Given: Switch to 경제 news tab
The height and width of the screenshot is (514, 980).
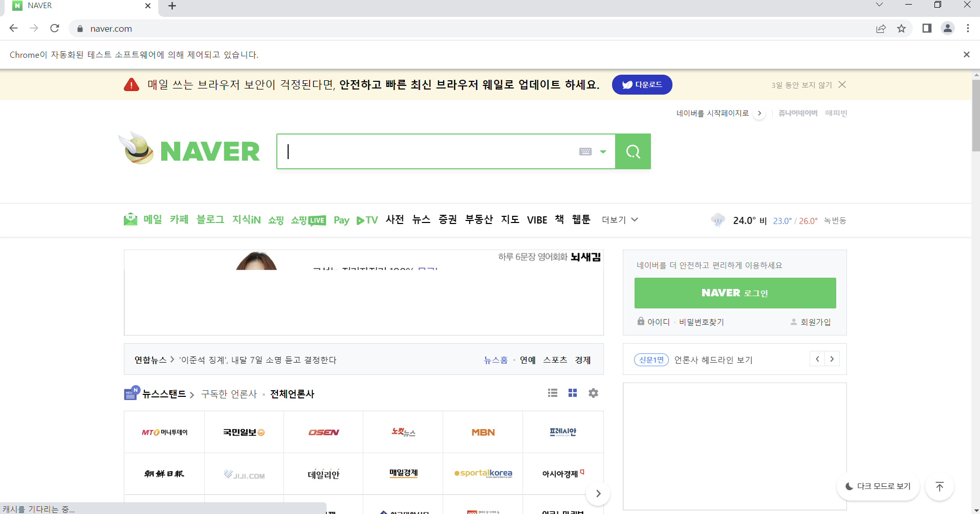Looking at the screenshot, I should [583, 360].
